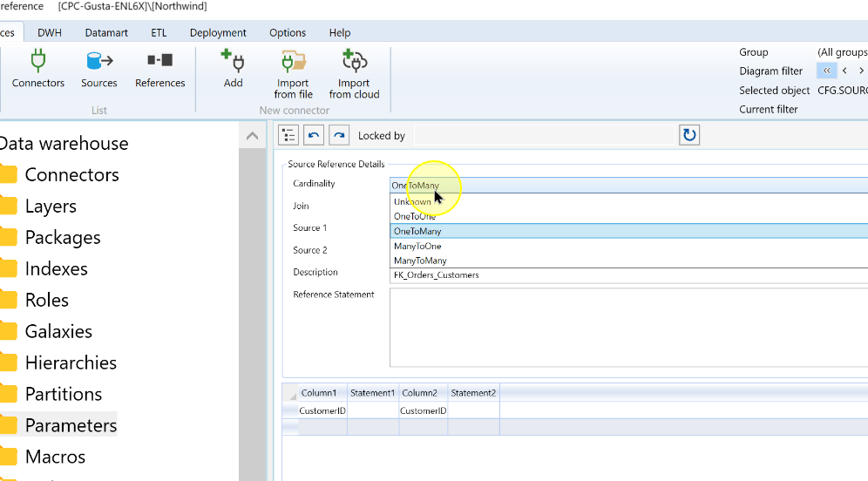
Task: Click the tree view toolbar icon
Action: (x=288, y=135)
